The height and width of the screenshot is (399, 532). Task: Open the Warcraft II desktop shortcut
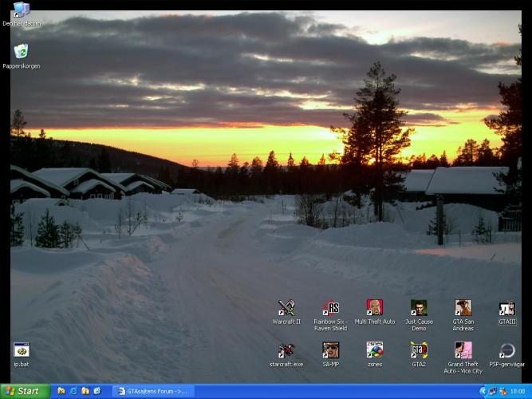(x=286, y=308)
